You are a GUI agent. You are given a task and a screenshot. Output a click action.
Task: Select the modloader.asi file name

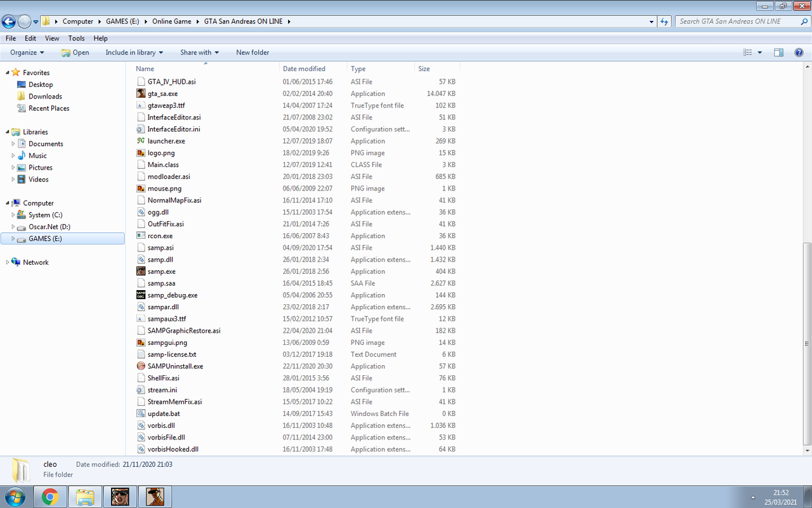(169, 177)
